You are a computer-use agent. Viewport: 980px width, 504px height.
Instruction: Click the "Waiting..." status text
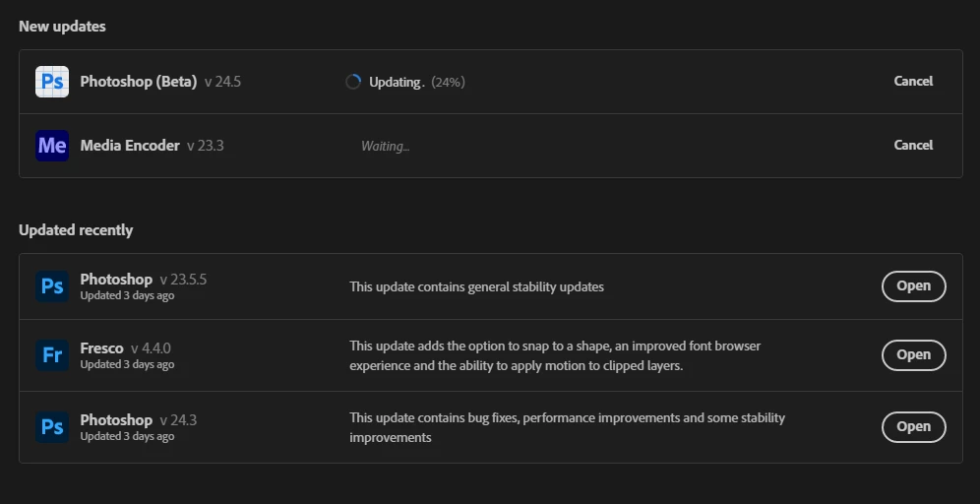coord(385,147)
